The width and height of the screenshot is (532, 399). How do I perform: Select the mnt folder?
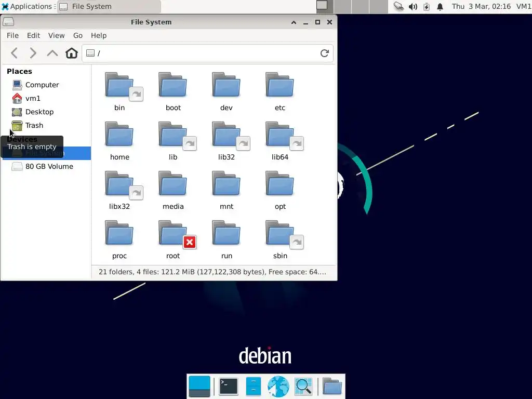pos(227,190)
